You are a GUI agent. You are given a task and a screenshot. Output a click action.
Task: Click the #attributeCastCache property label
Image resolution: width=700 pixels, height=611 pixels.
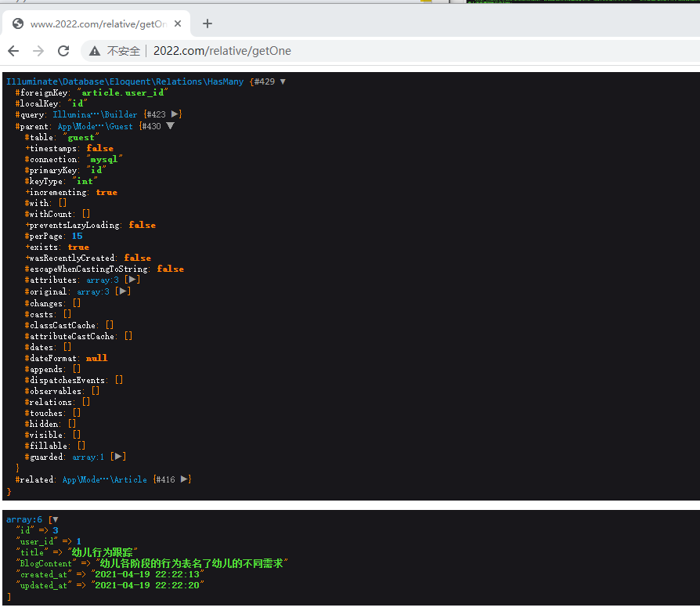[x=71, y=336]
